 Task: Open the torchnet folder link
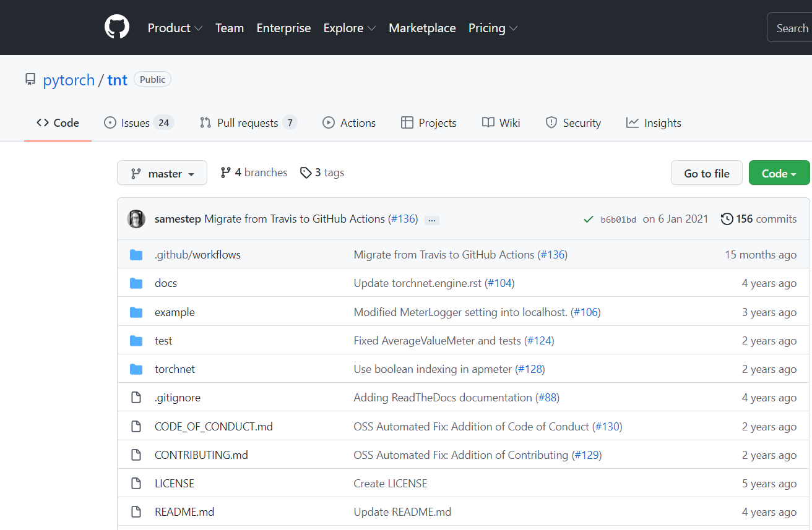[175, 369]
